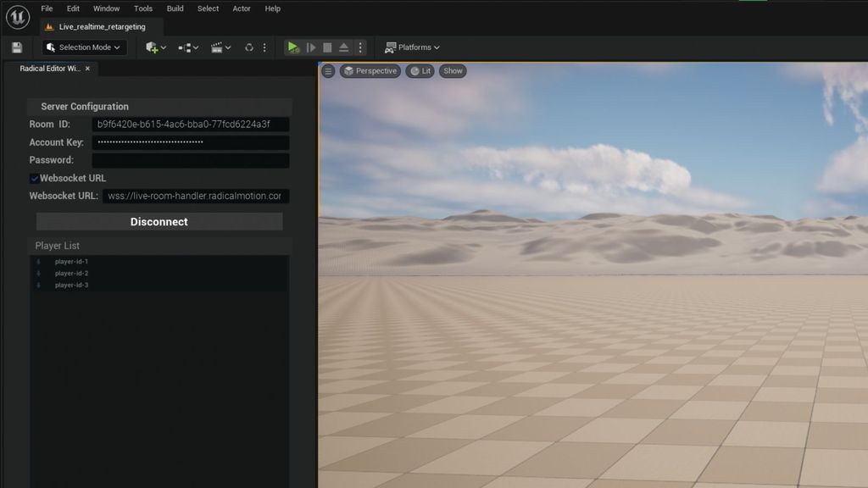The height and width of the screenshot is (488, 868).
Task: Click inside the Room ID field
Action: point(191,124)
